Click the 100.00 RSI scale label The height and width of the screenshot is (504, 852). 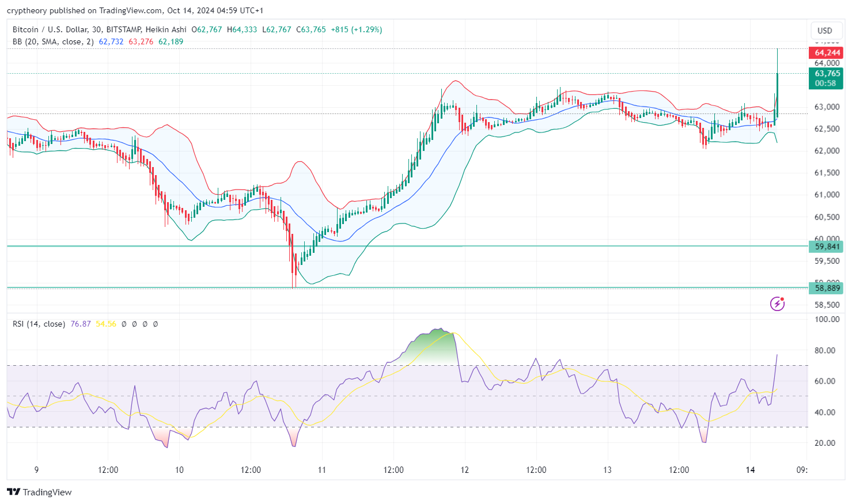point(827,319)
